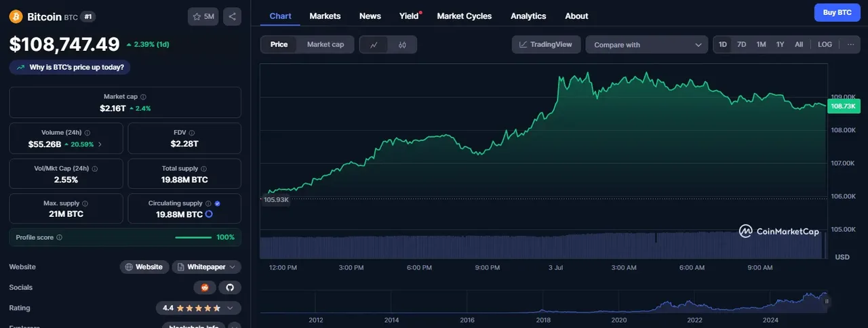The width and height of the screenshot is (868, 328).
Task: Click the Market cap info icon
Action: coord(143,97)
